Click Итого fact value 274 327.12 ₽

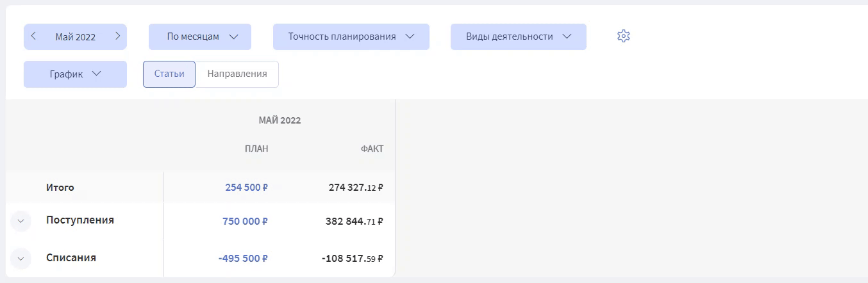coord(356,188)
